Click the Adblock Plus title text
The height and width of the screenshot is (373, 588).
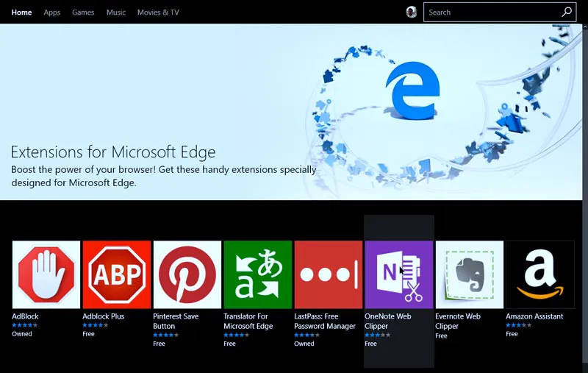[x=104, y=316]
